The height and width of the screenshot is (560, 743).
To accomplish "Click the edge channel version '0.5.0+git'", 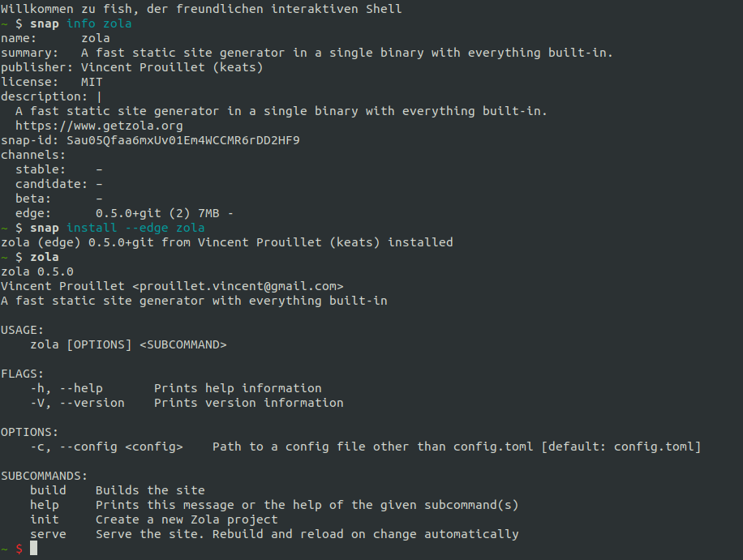I will point(128,213).
